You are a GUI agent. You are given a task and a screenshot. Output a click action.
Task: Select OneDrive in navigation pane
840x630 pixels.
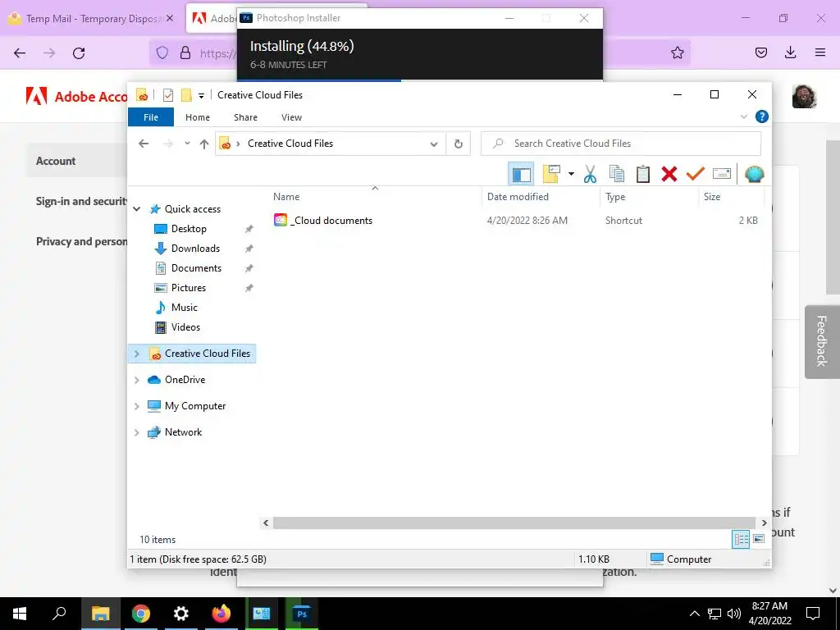pyautogui.click(x=185, y=380)
